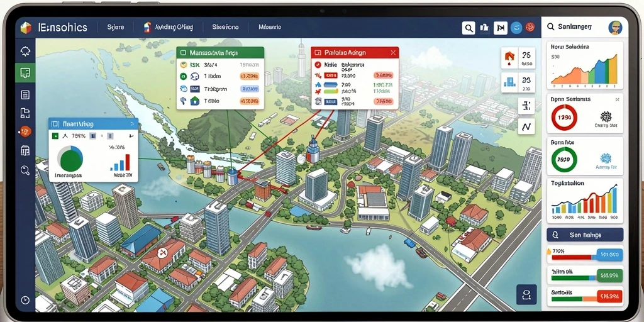Select the green highlighted map sidebar icon
The image size is (644, 322).
coord(25,73)
